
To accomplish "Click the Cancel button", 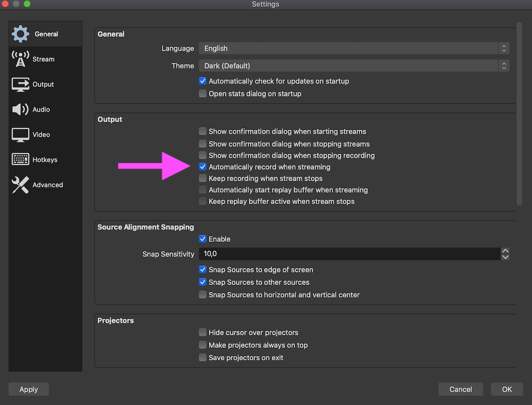I will pos(460,389).
